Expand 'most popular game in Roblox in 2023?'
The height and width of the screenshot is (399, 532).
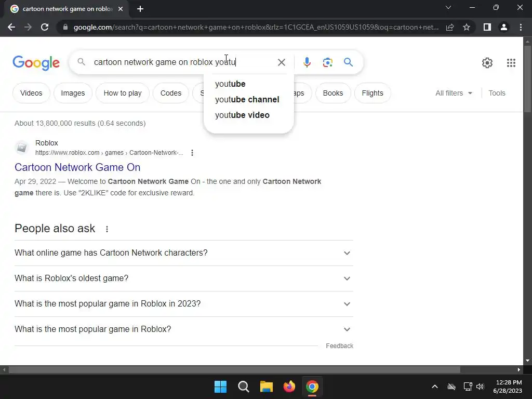[x=183, y=304]
